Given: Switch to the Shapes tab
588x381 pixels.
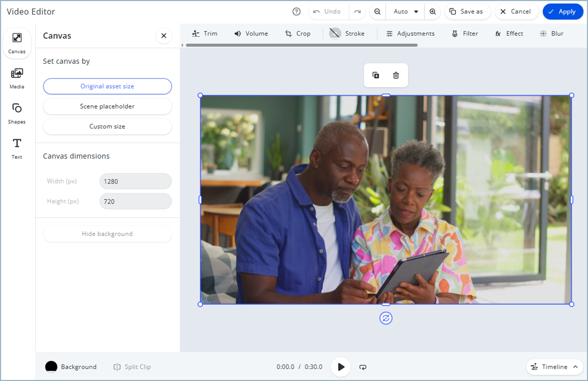Looking at the screenshot, I should click(x=17, y=113).
